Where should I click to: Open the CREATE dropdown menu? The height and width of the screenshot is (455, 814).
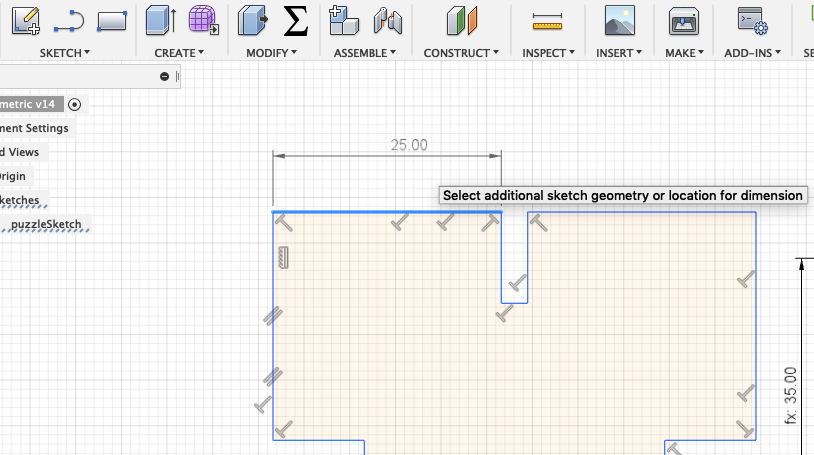pos(179,53)
